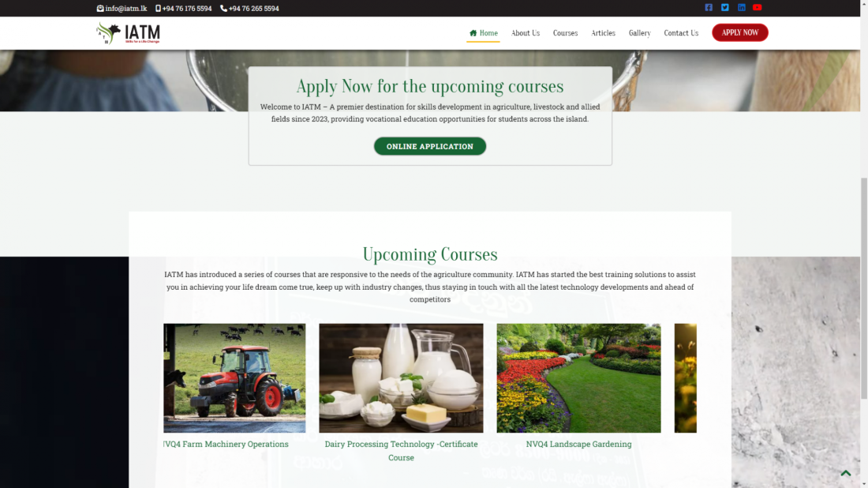Open the Twitter social icon

[x=724, y=8]
